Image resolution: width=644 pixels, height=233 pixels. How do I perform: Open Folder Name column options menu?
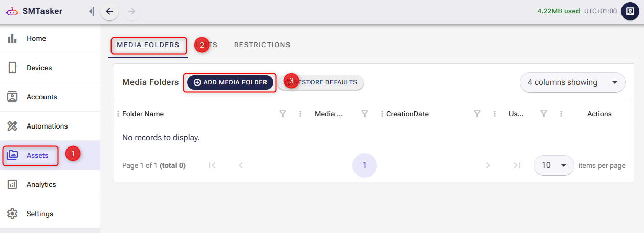click(300, 114)
